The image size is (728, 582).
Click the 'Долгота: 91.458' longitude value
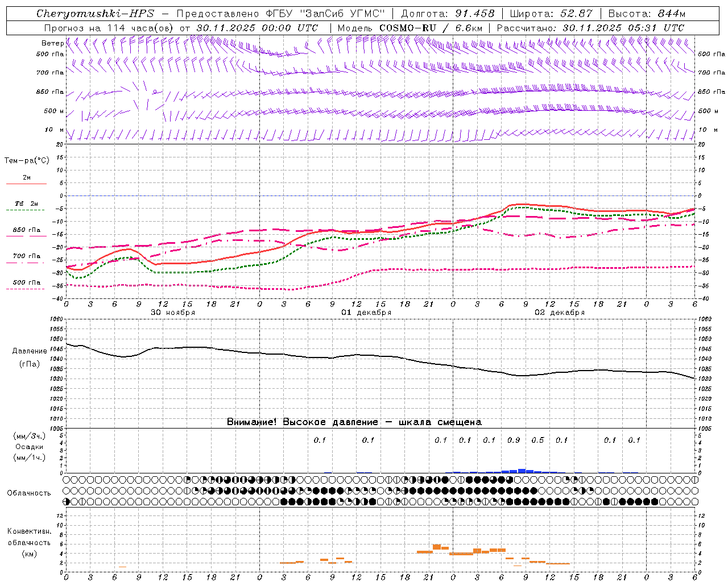click(448, 14)
